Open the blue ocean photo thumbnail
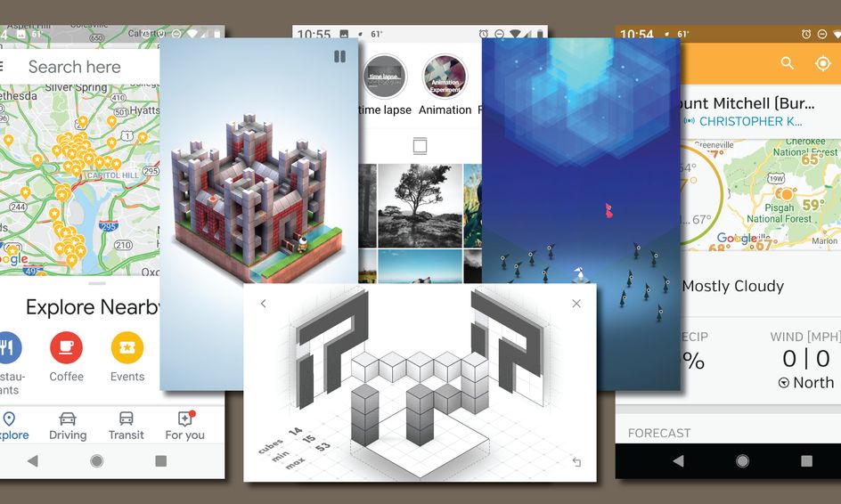This screenshot has width=841, height=504. [420, 266]
